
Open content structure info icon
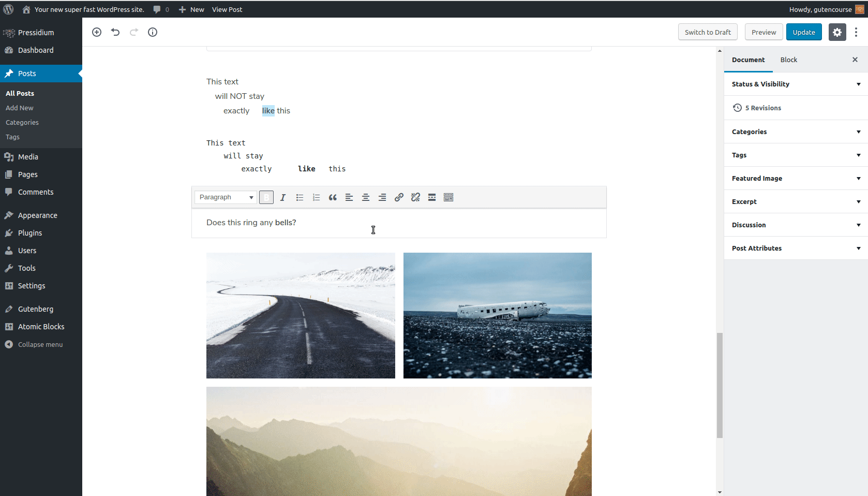pyautogui.click(x=153, y=32)
